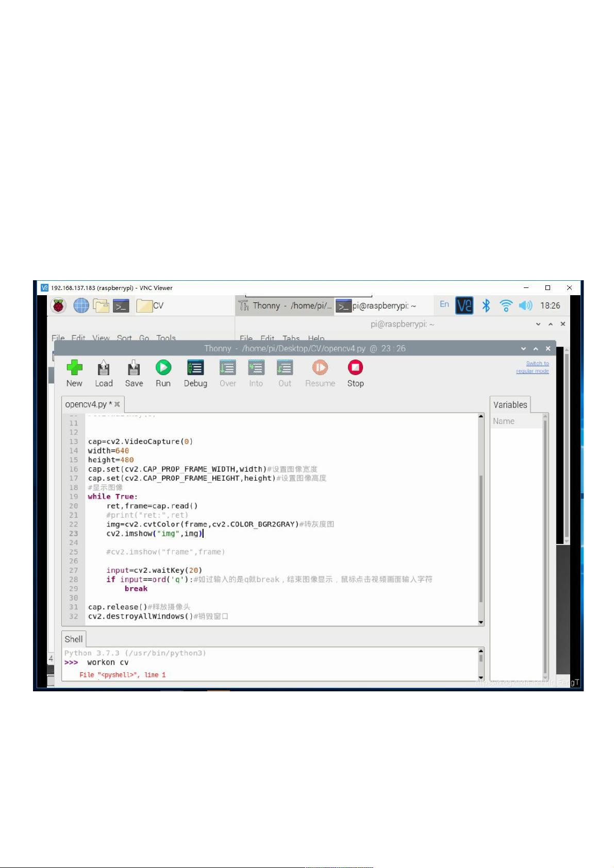This screenshot has height=868, width=614.
Task: Save the opencv4.py script
Action: point(134,367)
